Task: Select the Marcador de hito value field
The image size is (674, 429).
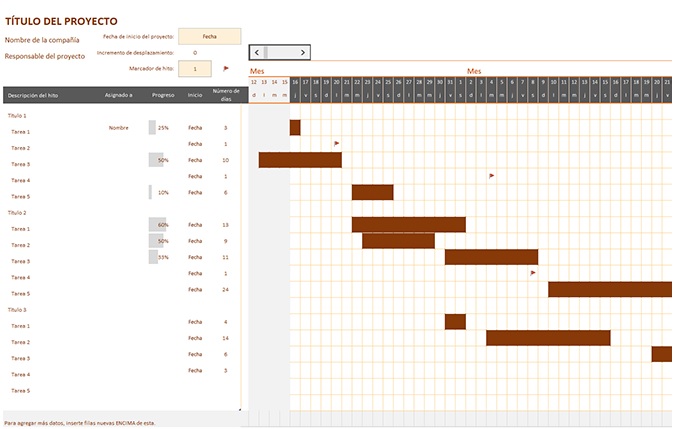Action: click(x=195, y=69)
